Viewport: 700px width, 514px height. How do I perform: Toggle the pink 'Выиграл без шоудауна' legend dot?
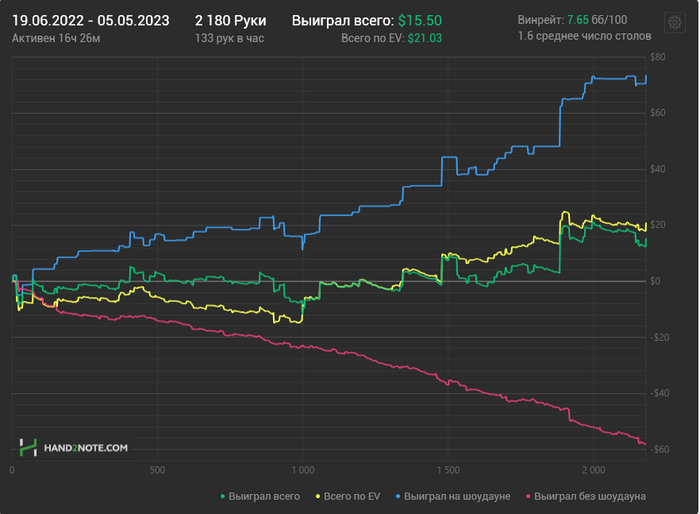pos(528,497)
